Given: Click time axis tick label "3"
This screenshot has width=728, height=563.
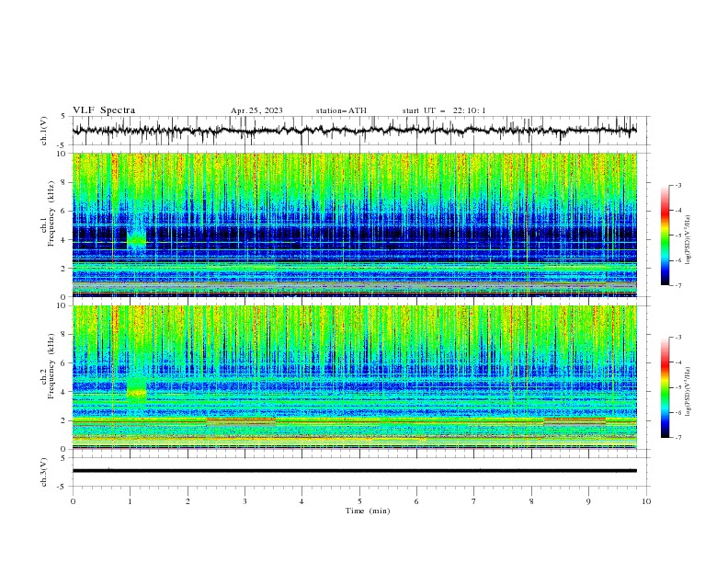Looking at the screenshot, I should [245, 501].
